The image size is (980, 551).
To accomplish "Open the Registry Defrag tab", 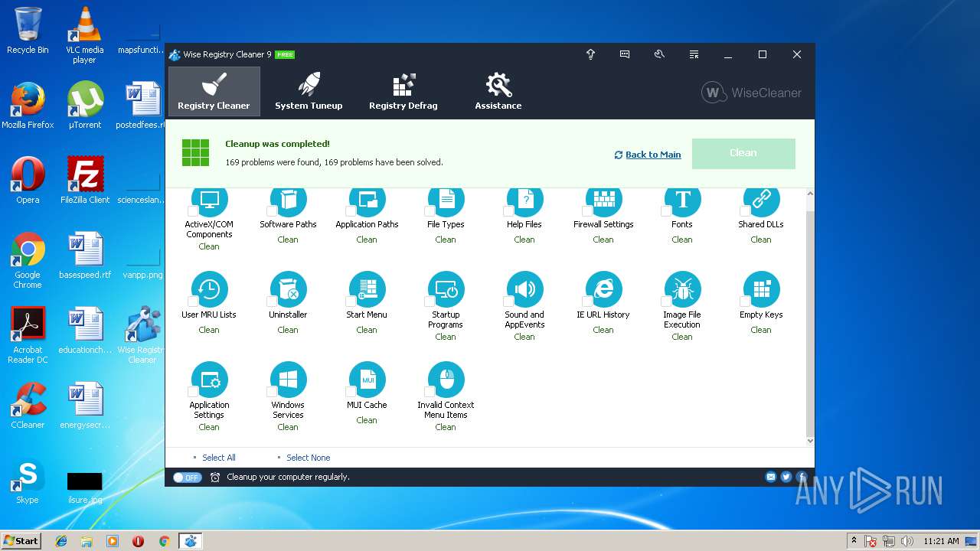I will [403, 91].
